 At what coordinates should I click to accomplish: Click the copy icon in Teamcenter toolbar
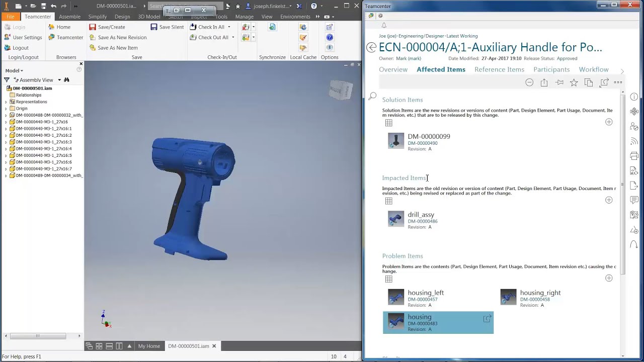[x=589, y=82]
